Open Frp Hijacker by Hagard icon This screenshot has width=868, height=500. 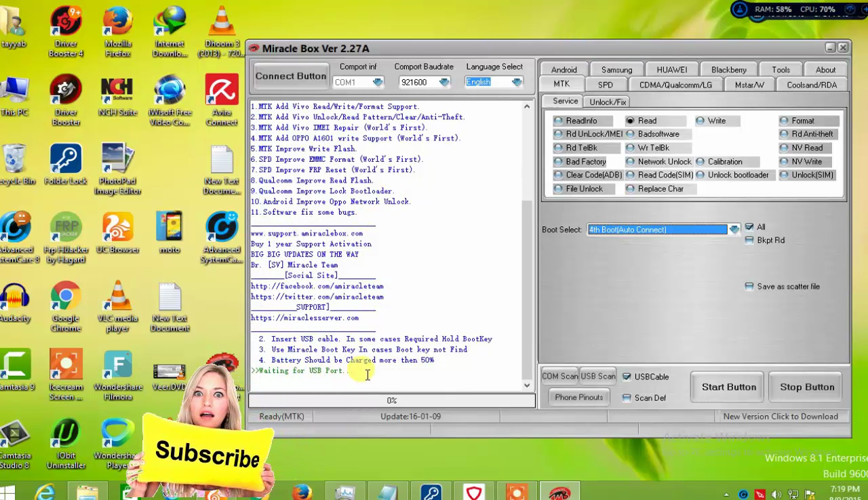pos(66,238)
